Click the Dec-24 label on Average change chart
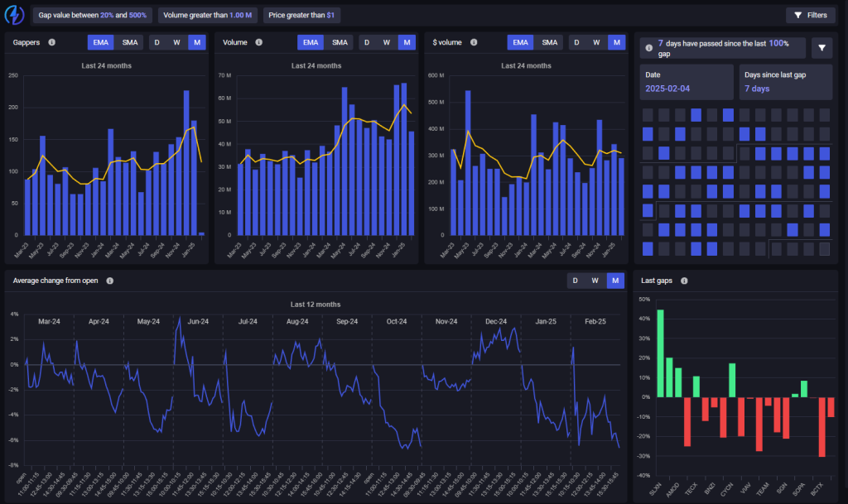Screen dimensions: 848x504 click(x=496, y=321)
